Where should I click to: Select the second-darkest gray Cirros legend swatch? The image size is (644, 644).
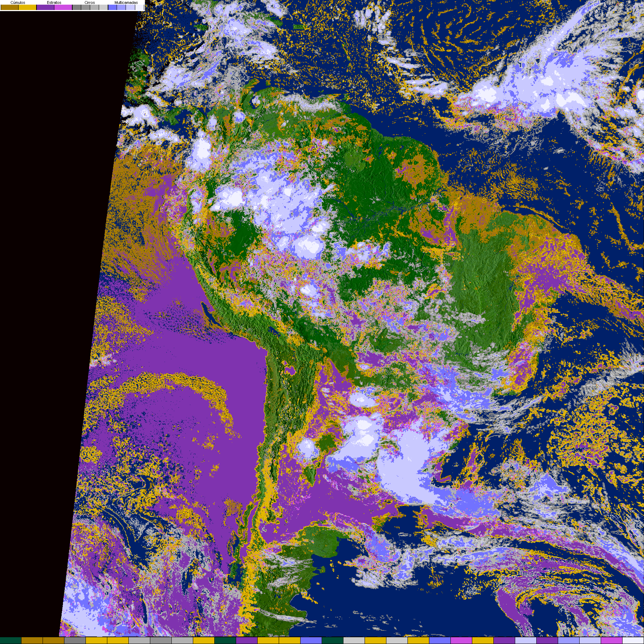[x=86, y=7]
